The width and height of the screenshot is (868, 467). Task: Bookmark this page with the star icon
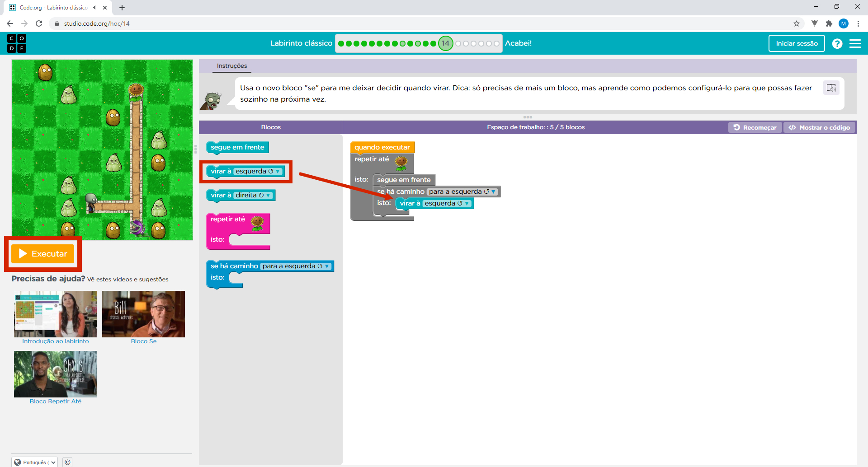pyautogui.click(x=796, y=23)
